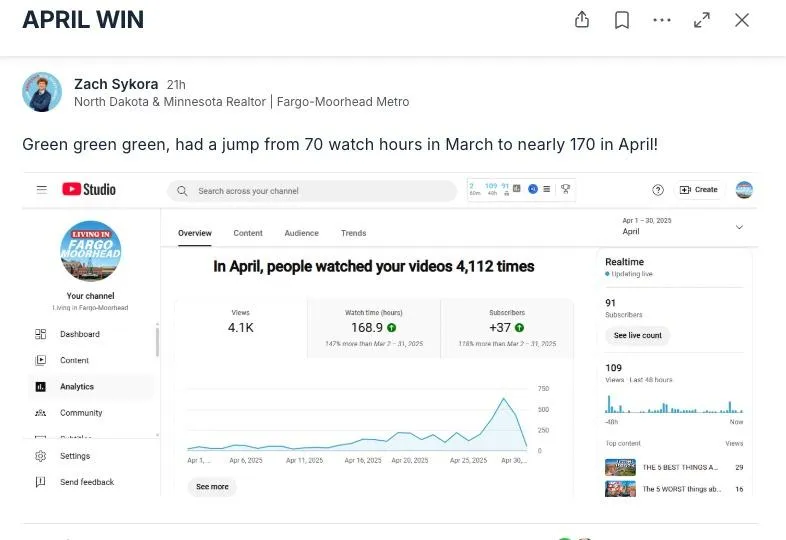
Task: Open the Help question mark icon
Action: point(658,190)
